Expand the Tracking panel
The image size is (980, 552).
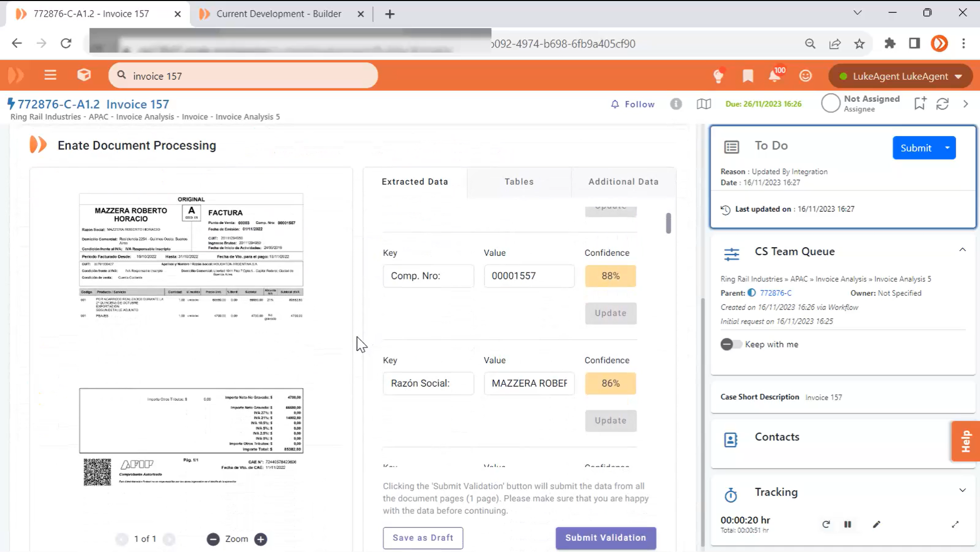click(962, 491)
